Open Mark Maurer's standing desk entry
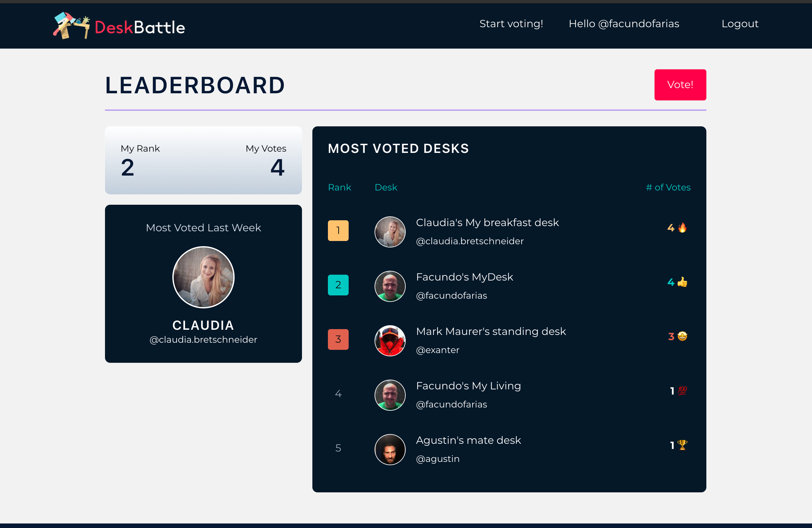This screenshot has height=528, width=812. 491,331
